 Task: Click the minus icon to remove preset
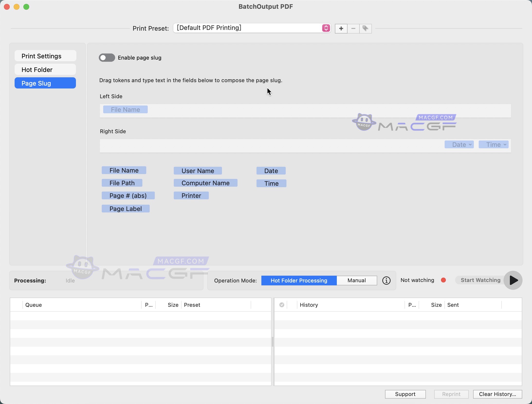(353, 28)
